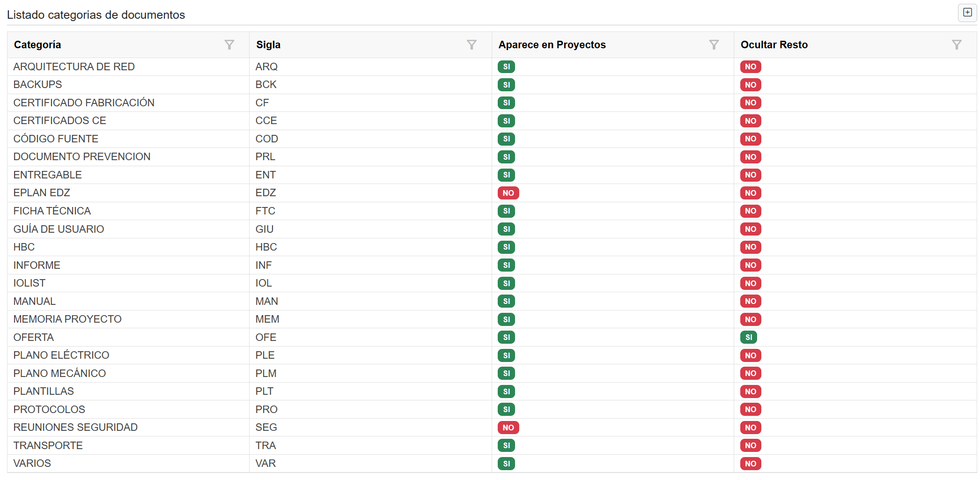Toggle EPLAN EDZ red NO project badge
Screen dimensions: 980x480
point(508,193)
